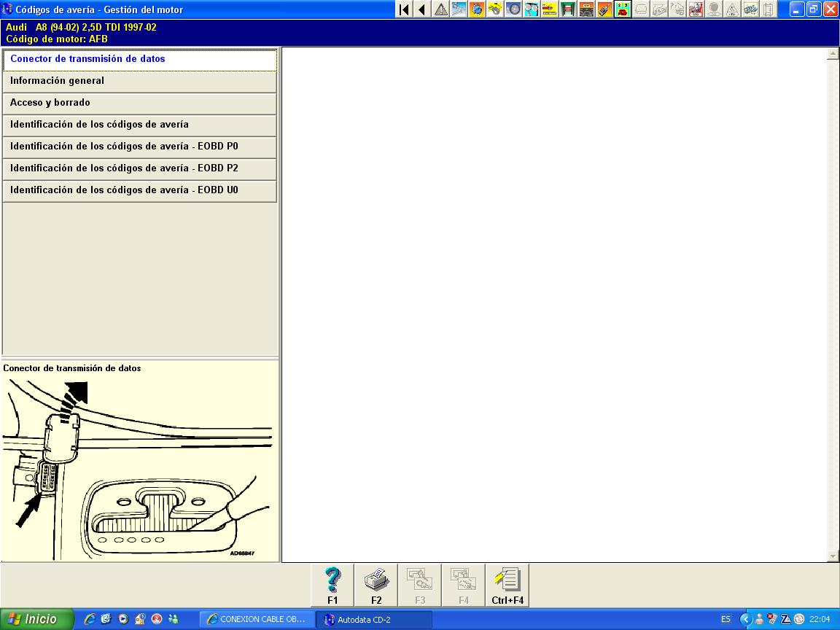Click the 22:04 system clock

tap(820, 619)
